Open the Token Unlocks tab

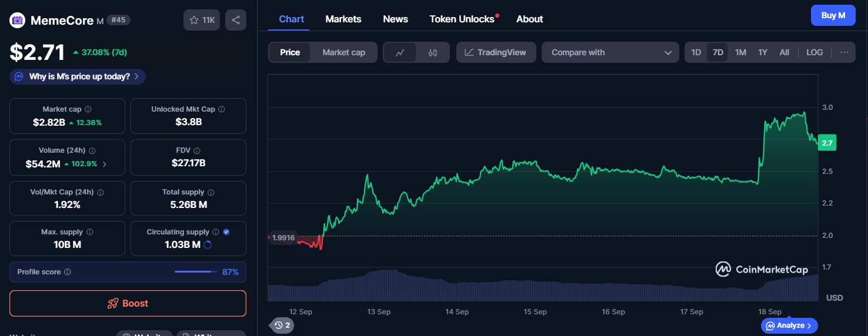pos(463,19)
